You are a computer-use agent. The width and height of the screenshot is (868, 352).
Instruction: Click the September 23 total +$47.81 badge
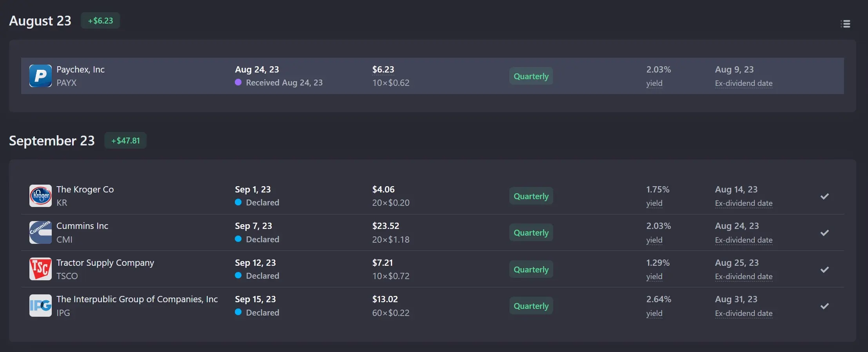pyautogui.click(x=125, y=140)
